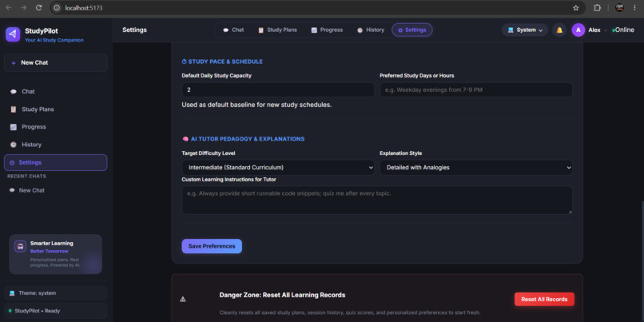Click the Danger Zone warning triangle icon
The height and width of the screenshot is (322, 644).
tap(183, 299)
